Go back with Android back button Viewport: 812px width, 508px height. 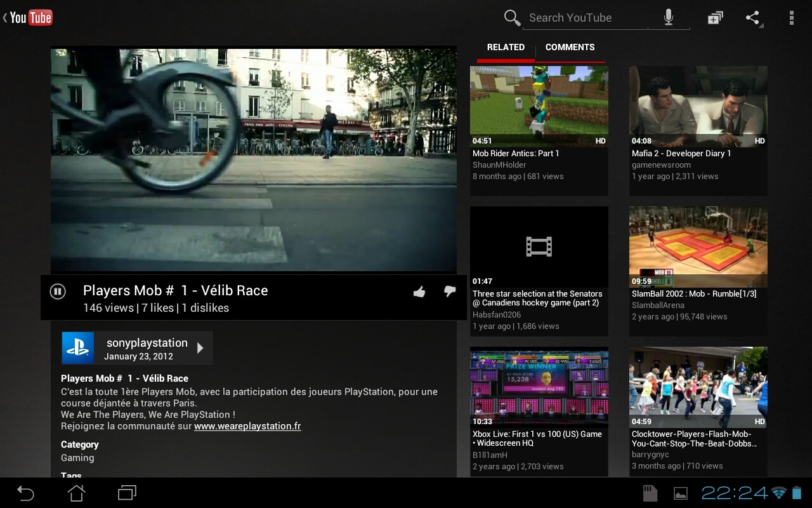(25, 493)
